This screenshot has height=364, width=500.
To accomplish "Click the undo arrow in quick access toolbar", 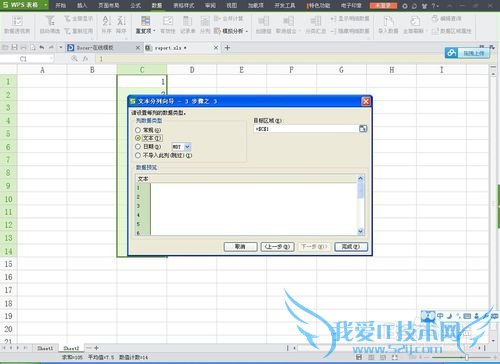I will tap(42, 48).
